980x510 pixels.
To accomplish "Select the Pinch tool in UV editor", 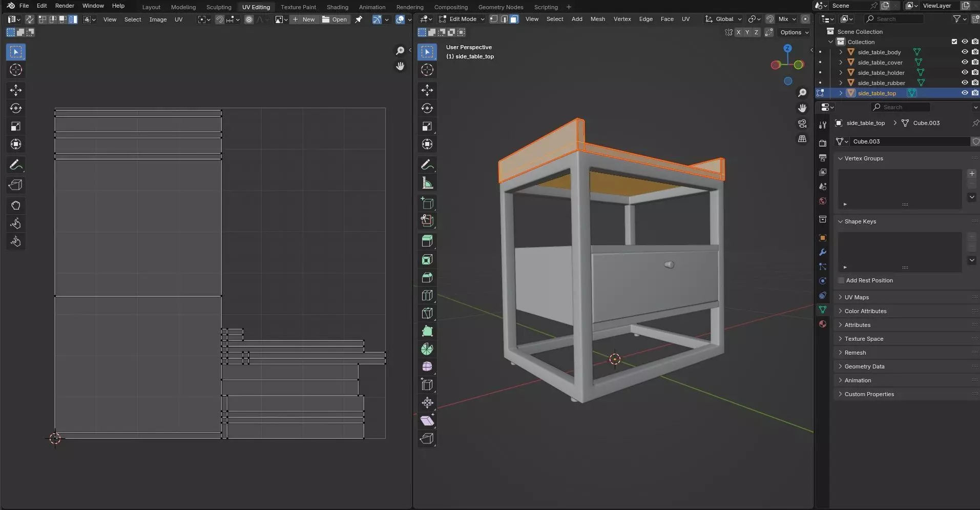I will coord(16,241).
